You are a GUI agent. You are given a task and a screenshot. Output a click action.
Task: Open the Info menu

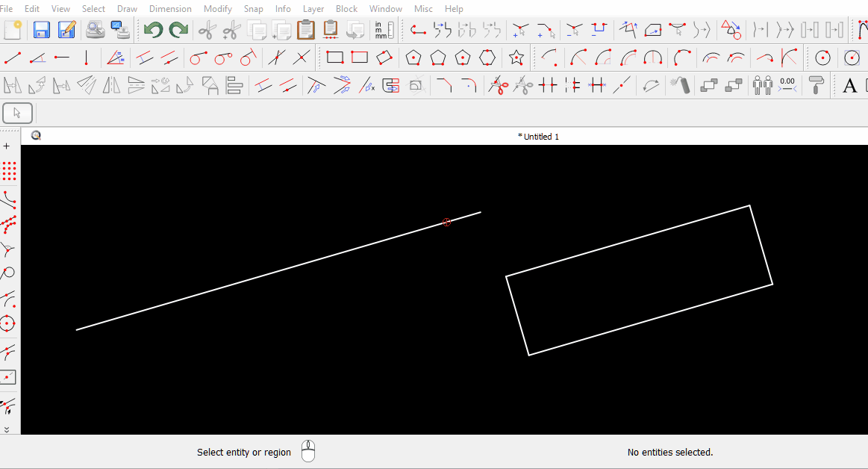click(283, 9)
